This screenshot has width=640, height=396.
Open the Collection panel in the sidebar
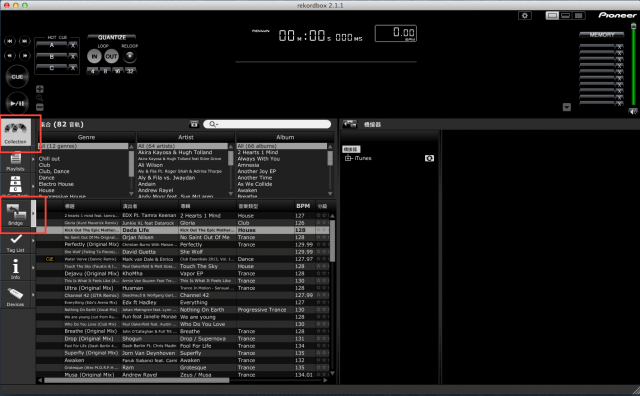tap(16, 133)
